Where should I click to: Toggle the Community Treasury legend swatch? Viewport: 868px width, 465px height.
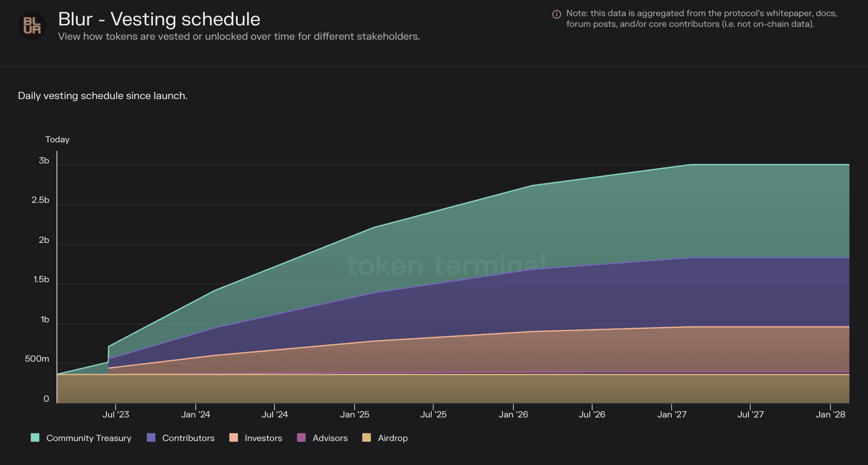coord(35,438)
